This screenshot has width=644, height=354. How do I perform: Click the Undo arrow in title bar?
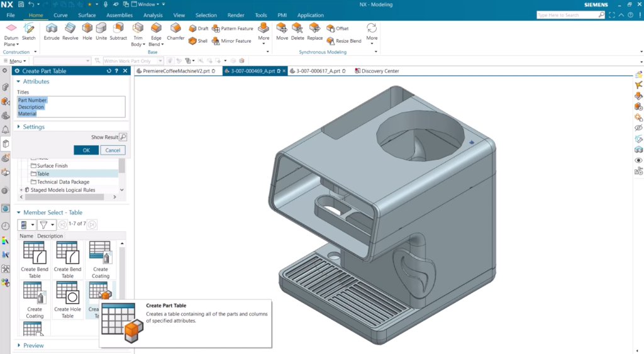coord(31,4)
